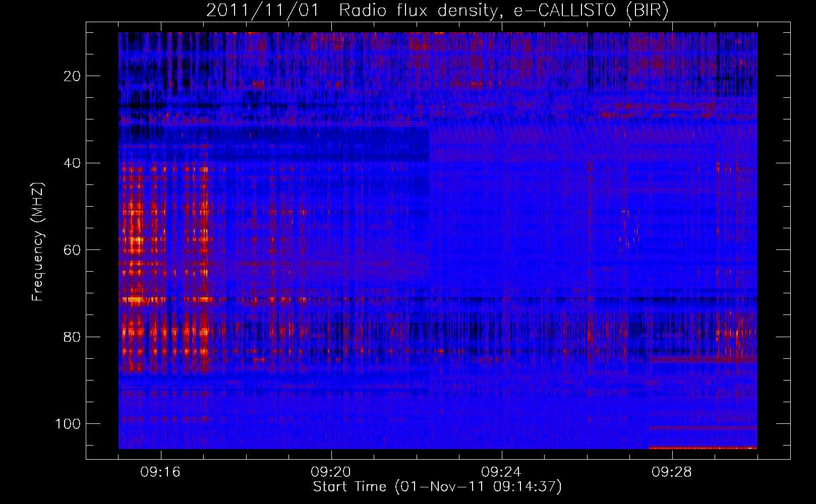Select the 'Frequency (MHZ)' y-axis label

point(38,242)
